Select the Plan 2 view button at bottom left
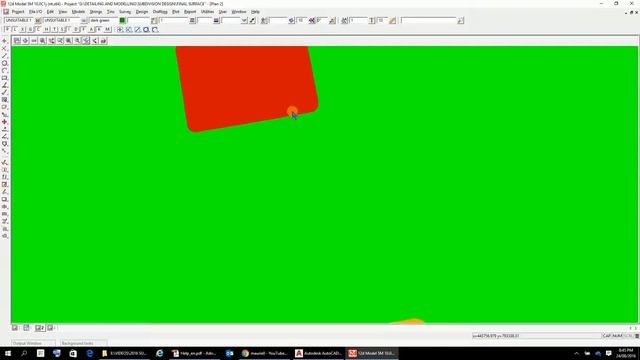The width and height of the screenshot is (640, 360). pos(40,328)
